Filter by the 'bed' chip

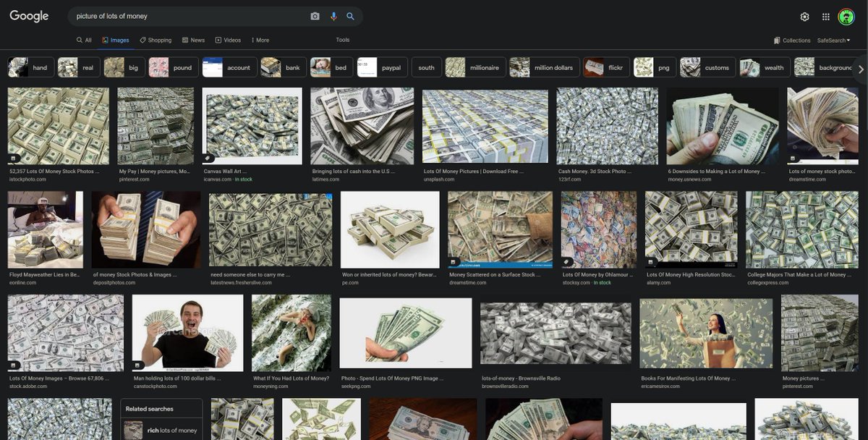(x=331, y=67)
